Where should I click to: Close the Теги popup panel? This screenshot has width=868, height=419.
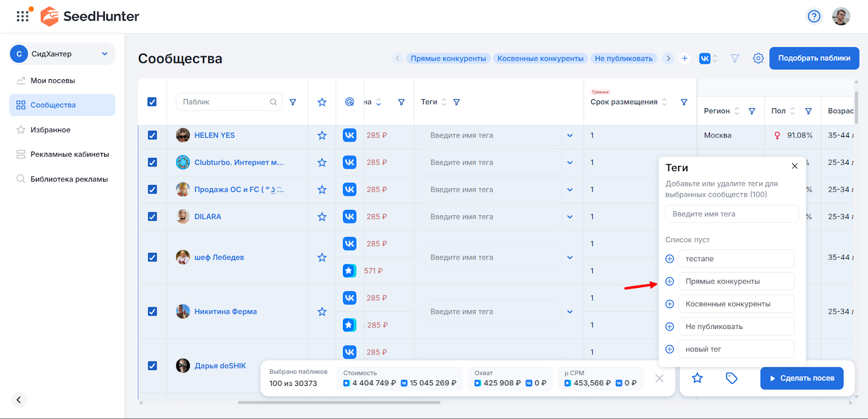pos(794,166)
